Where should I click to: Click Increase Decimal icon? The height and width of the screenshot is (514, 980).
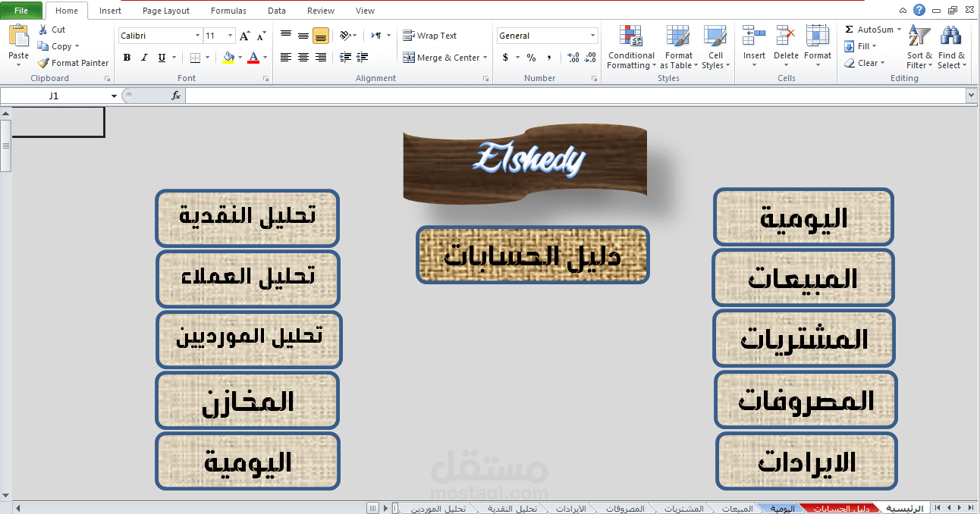coord(573,58)
